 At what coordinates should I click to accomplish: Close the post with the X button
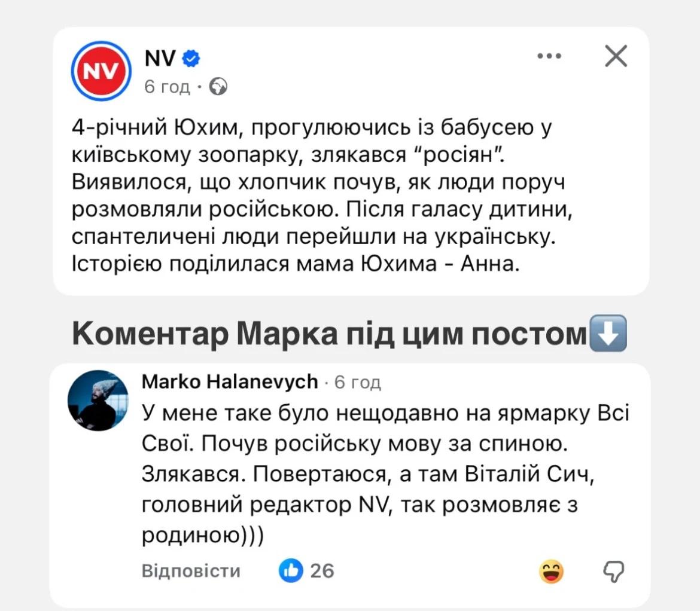point(616,56)
